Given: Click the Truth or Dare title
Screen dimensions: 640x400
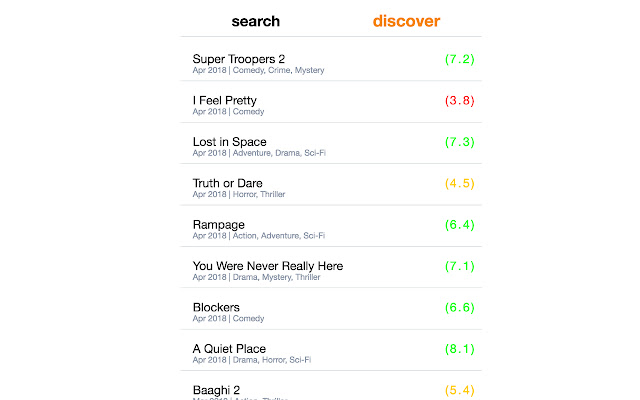Looking at the screenshot, I should point(228,183).
